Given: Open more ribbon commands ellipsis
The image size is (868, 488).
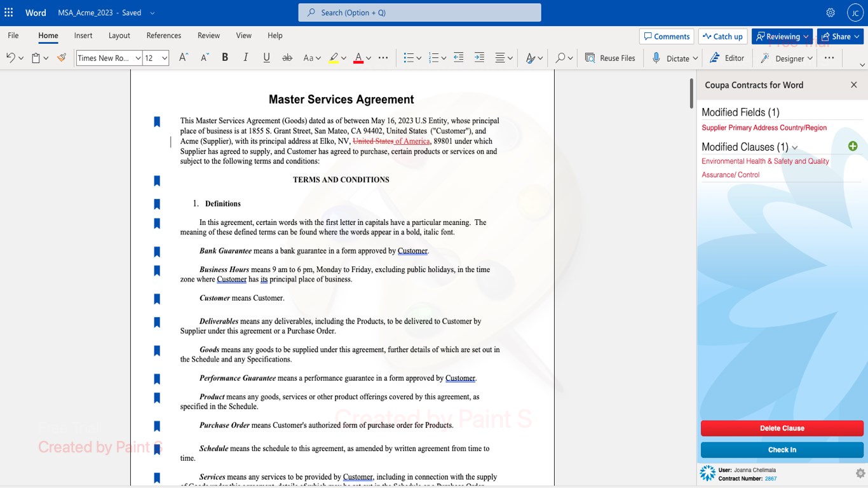Looking at the screenshot, I should click(829, 58).
